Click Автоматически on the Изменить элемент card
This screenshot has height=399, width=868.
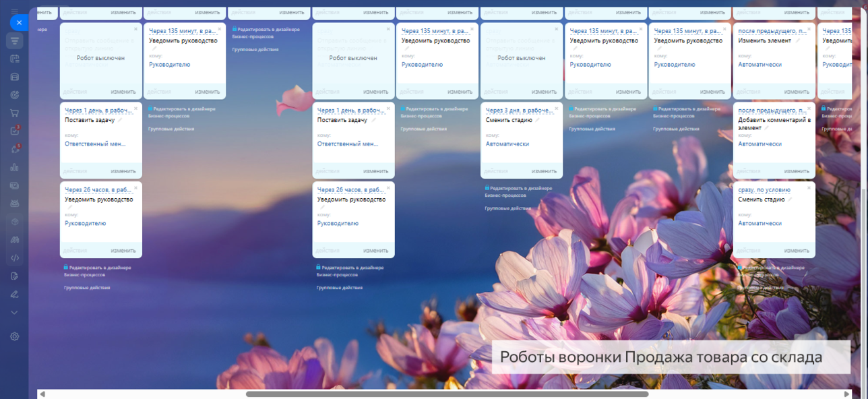[x=759, y=65]
